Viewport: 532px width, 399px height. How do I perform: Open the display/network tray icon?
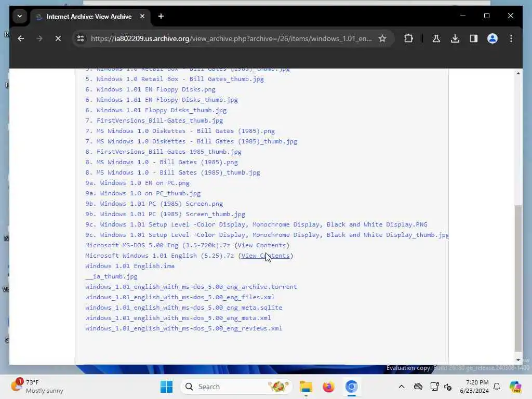coord(434,387)
